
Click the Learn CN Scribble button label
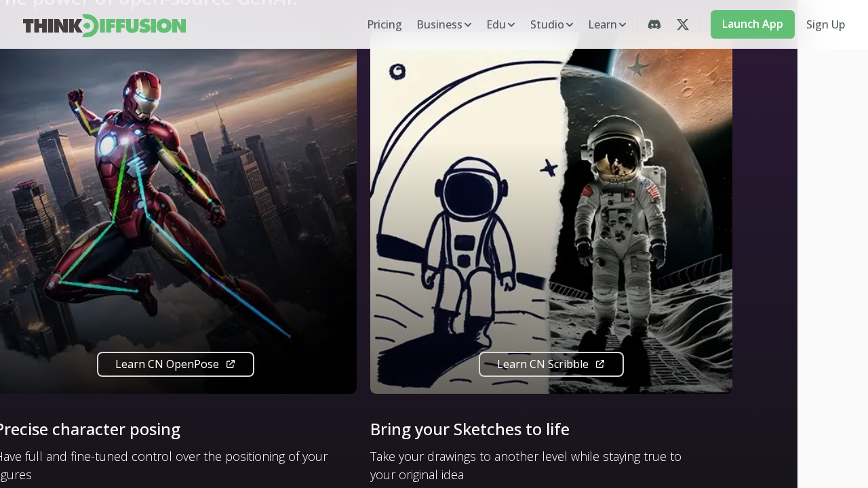click(542, 364)
